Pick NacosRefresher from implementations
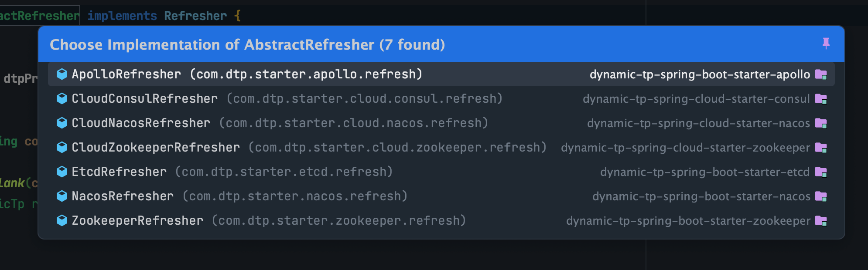Screen dimensions: 868x270 [x=441, y=196]
